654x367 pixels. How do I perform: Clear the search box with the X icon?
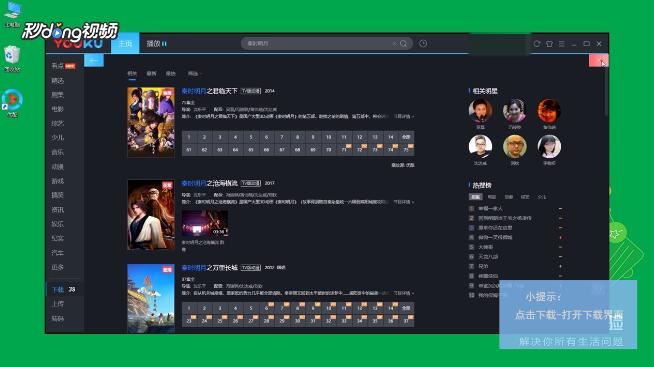(394, 43)
